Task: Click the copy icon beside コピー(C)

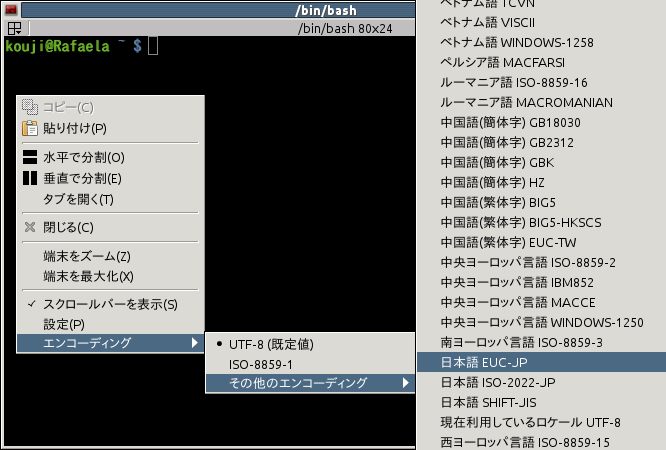Action: coord(30,107)
